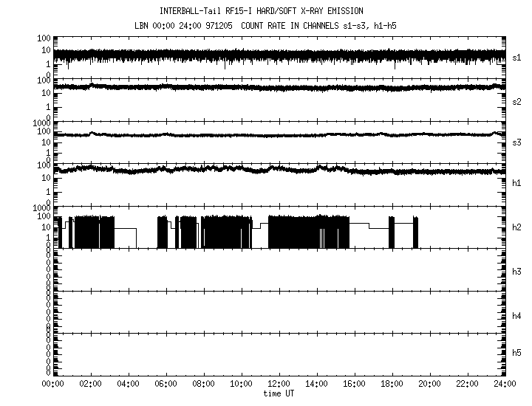Select the h3 channel label
Screen dimensions: 532x406
click(517, 272)
